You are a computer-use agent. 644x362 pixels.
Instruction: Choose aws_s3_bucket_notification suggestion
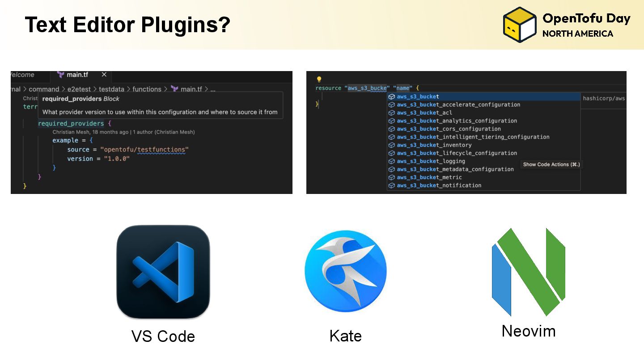click(484, 185)
